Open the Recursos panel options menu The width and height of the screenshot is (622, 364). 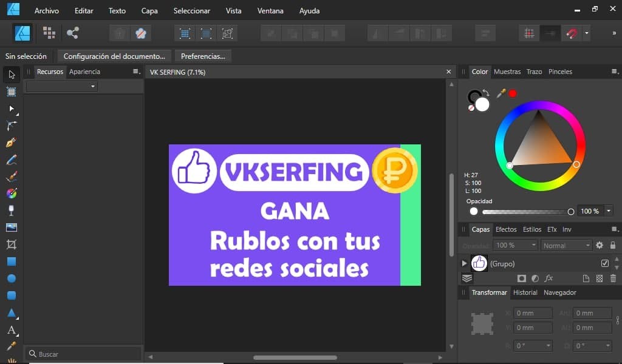pos(137,72)
